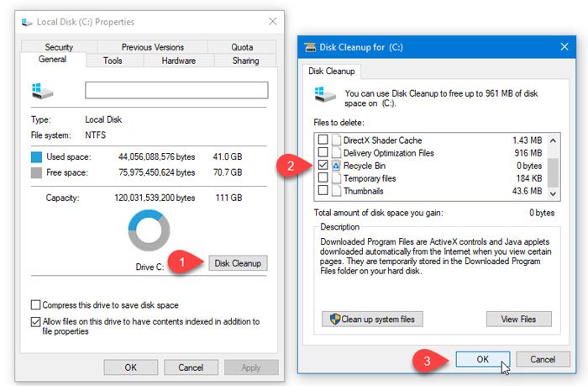Check the Delivery Optimization Files box
Image resolution: width=588 pixels, height=386 pixels.
pyautogui.click(x=323, y=153)
